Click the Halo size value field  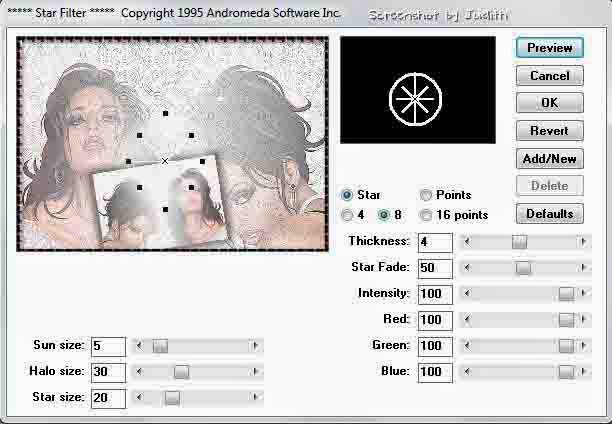point(109,372)
